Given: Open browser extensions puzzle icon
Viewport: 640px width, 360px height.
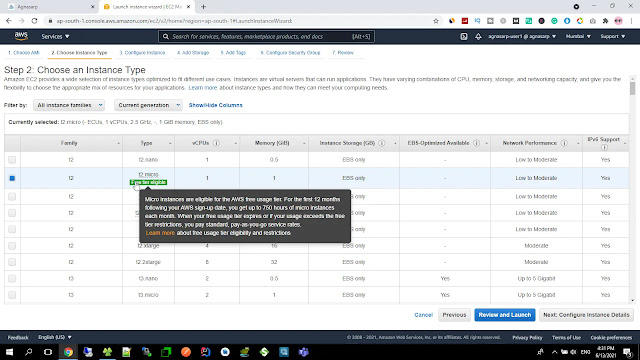Looking at the screenshot, I should pos(605,21).
